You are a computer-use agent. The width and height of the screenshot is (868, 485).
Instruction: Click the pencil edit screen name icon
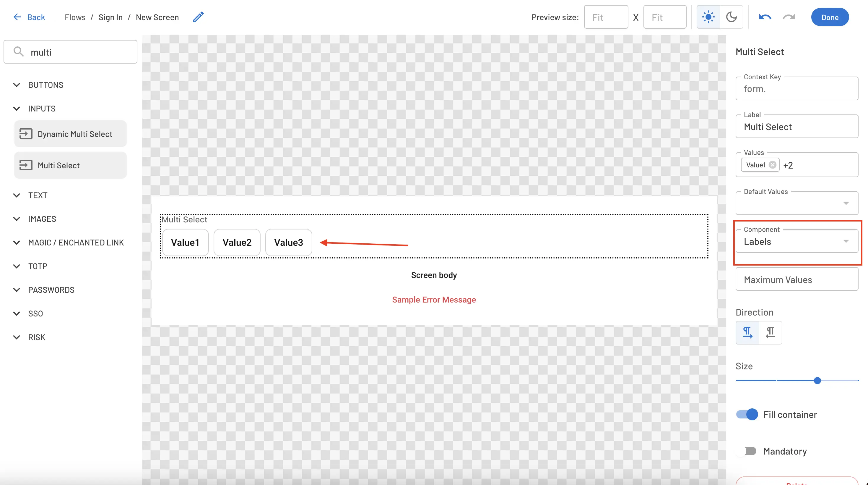coord(198,17)
